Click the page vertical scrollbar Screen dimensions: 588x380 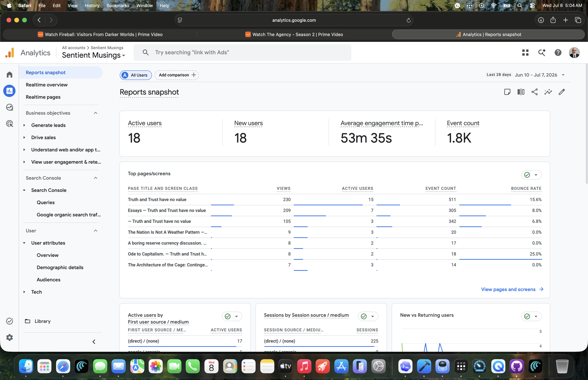click(x=587, y=123)
